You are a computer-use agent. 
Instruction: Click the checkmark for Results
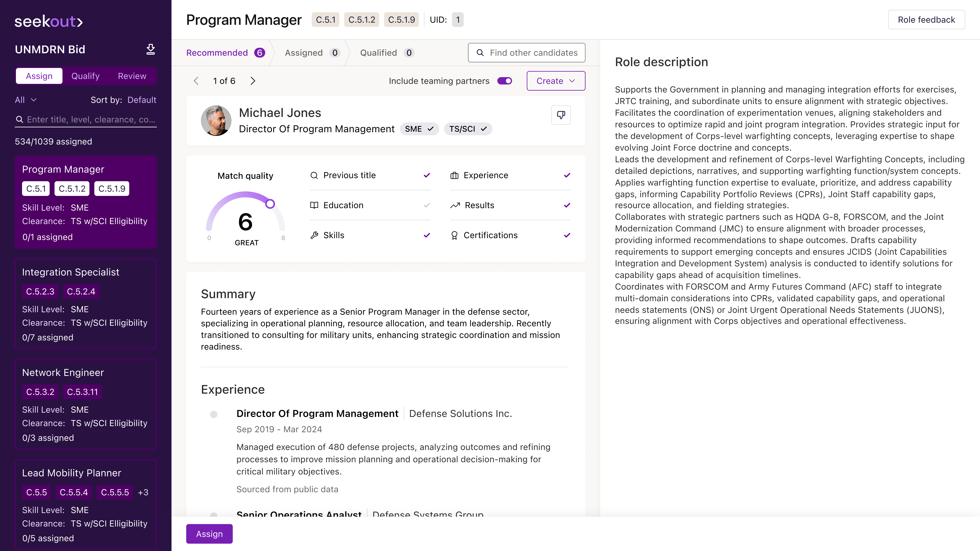[567, 205]
